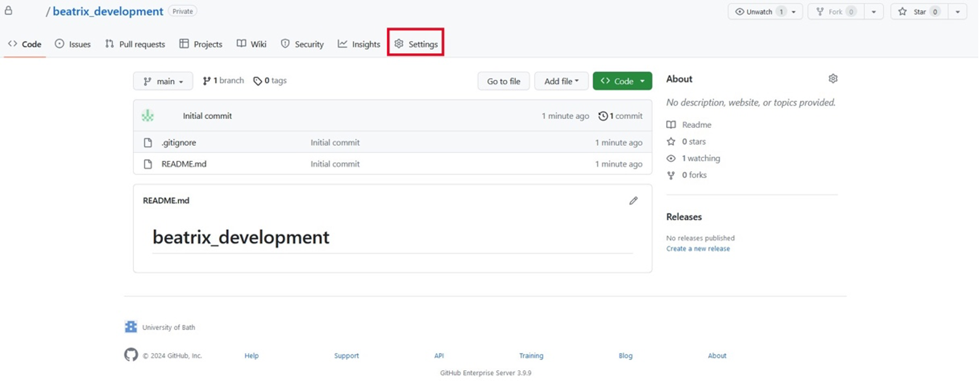Expand the main branch selector dropdown
The height and width of the screenshot is (381, 980).
point(163,81)
